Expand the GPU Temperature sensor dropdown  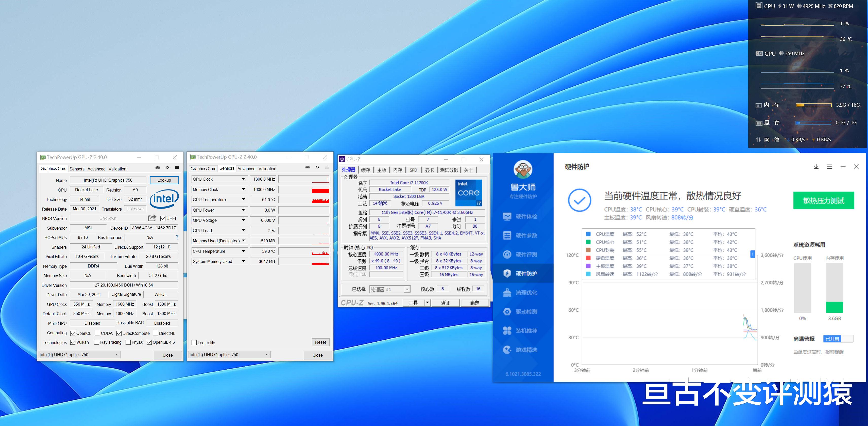[243, 200]
